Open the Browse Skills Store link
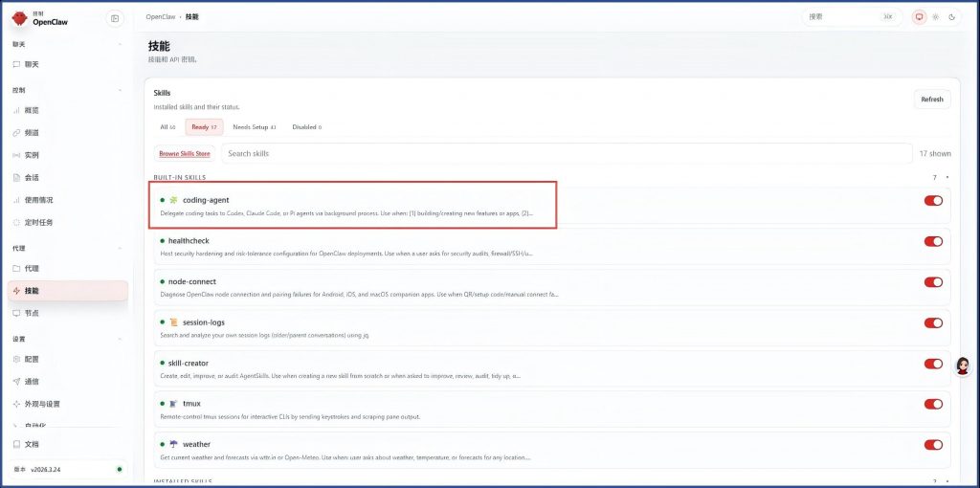 [184, 153]
